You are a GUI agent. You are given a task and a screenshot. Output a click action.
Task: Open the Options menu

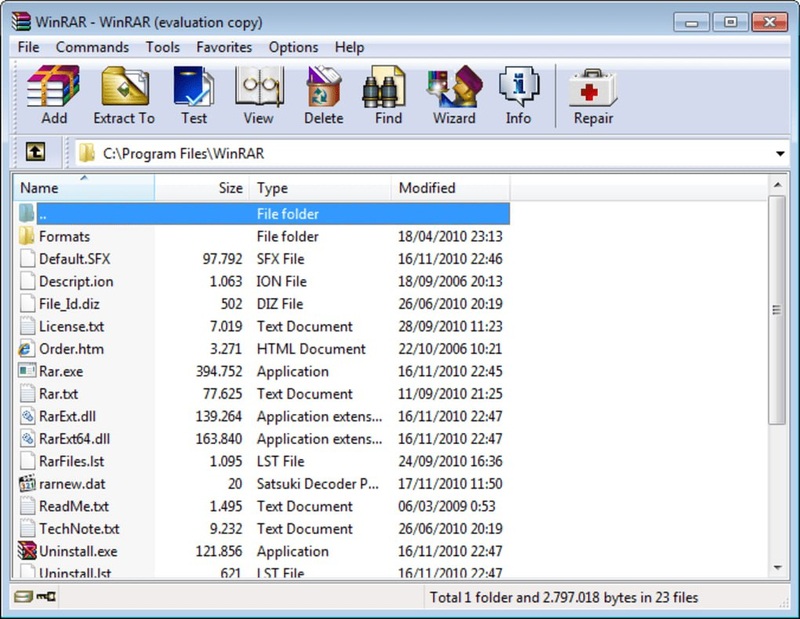293,47
